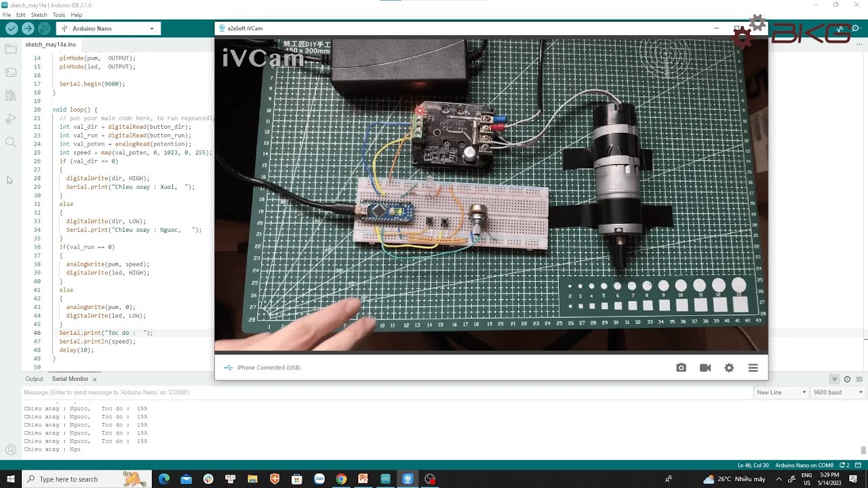The width and height of the screenshot is (868, 488).
Task: Click the Upload arrow button
Action: tap(28, 28)
